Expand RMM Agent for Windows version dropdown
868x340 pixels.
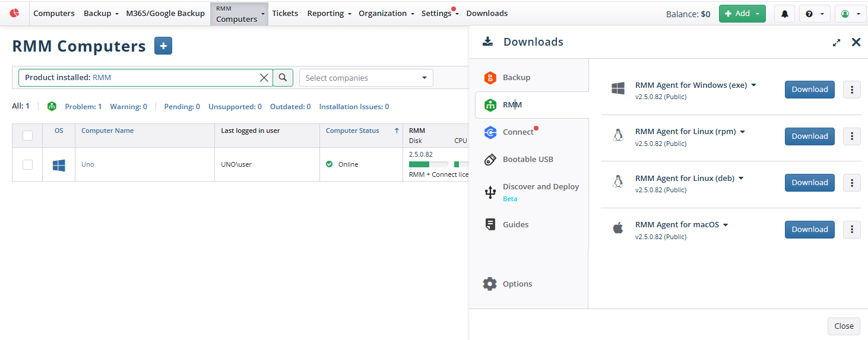pyautogui.click(x=754, y=85)
